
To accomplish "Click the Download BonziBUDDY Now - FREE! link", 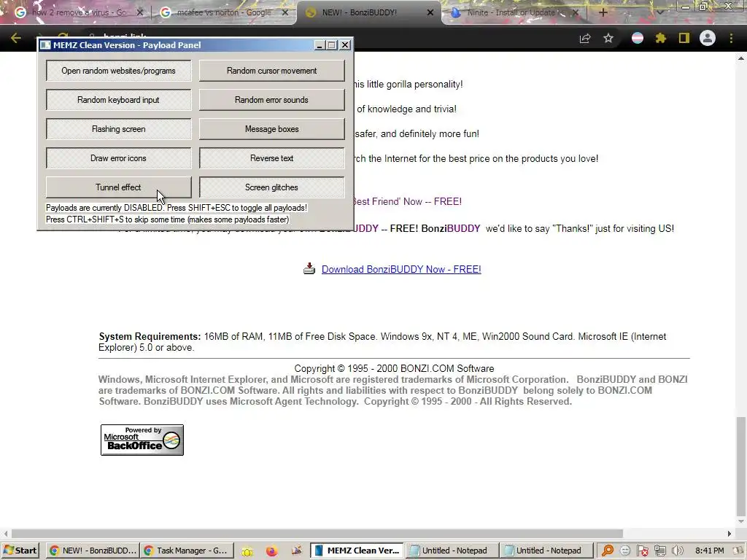I will (401, 269).
